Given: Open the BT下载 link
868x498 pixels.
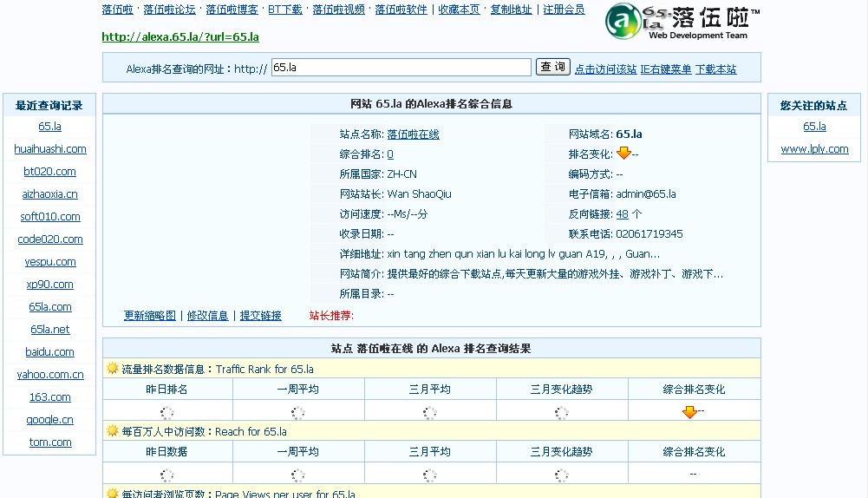Looking at the screenshot, I should point(285,10).
